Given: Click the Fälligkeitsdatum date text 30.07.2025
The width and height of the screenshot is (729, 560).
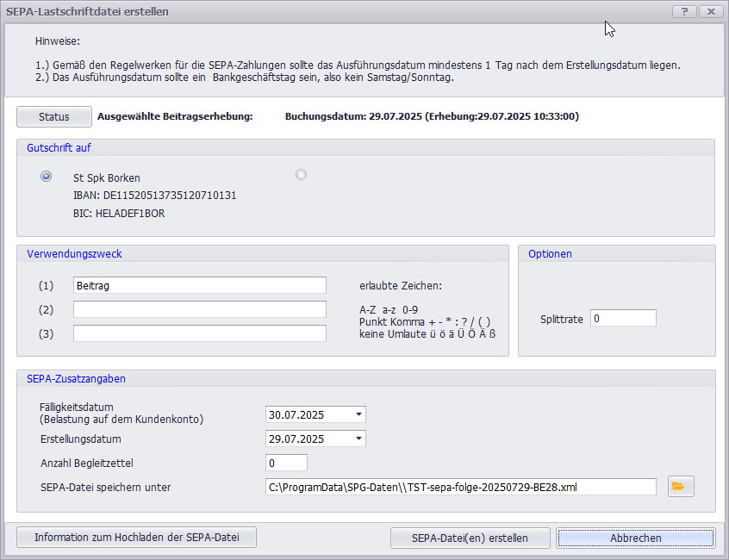Looking at the screenshot, I should pos(297,414).
